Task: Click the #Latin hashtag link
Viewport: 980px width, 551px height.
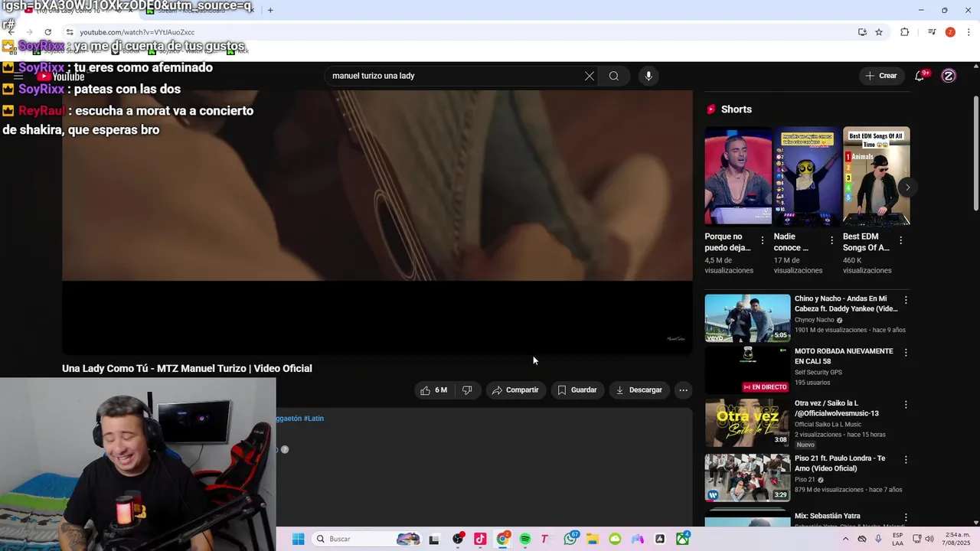Action: 314,419
